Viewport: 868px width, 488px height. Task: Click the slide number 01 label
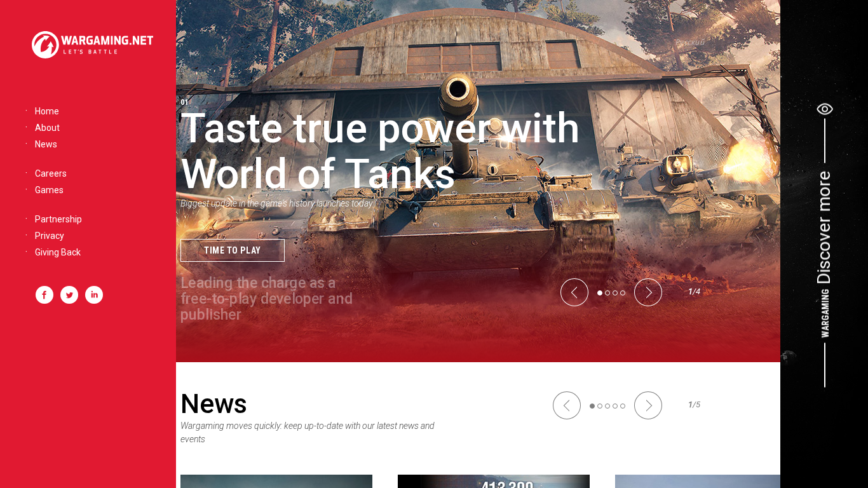(x=184, y=102)
